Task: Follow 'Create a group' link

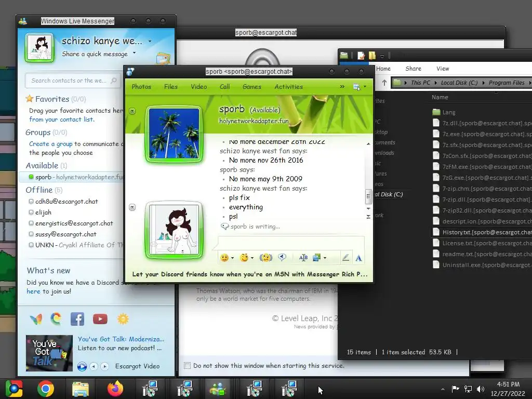Action: pyautogui.click(x=50, y=144)
